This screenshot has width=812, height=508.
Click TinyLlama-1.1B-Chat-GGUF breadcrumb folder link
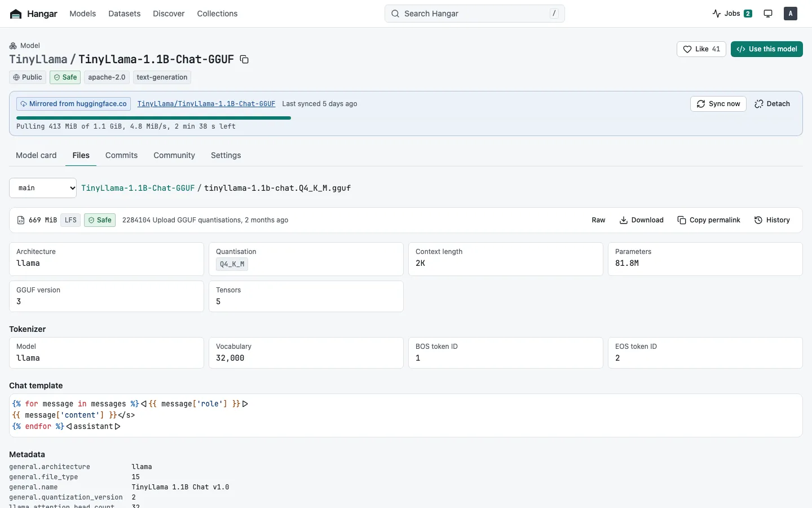138,188
